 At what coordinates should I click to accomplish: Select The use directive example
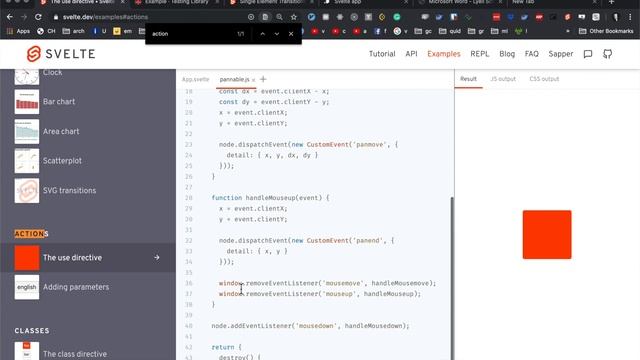pos(88,258)
